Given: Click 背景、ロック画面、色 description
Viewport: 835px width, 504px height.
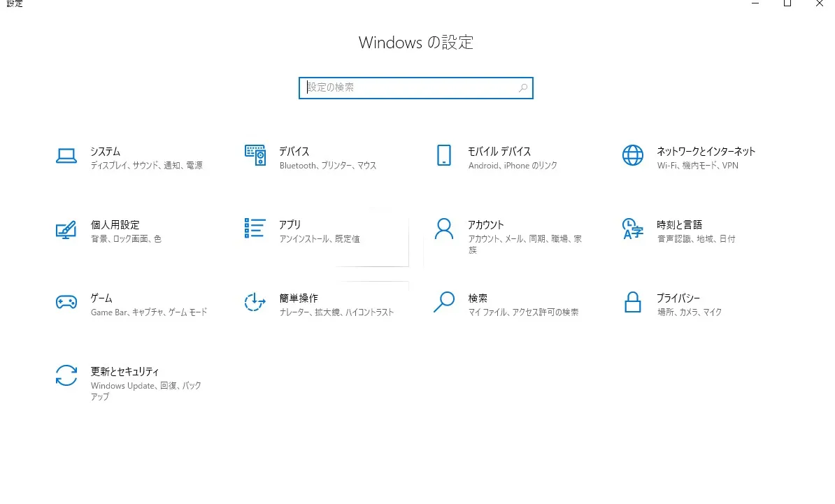Looking at the screenshot, I should (126, 239).
